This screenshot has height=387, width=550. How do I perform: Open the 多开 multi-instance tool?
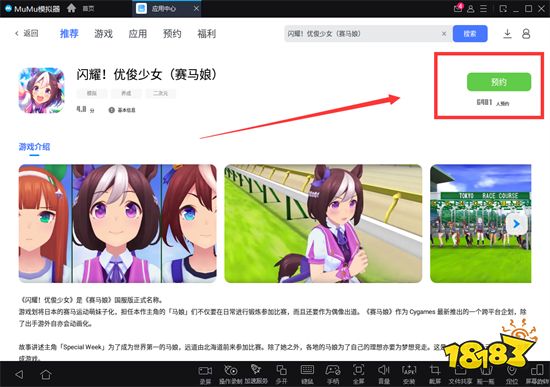click(x=282, y=374)
